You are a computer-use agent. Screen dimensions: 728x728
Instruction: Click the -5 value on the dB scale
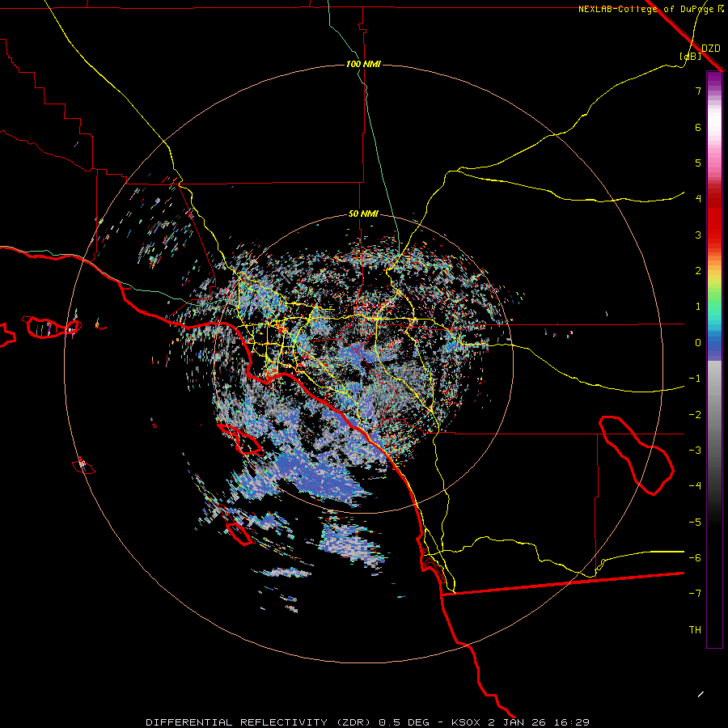click(x=695, y=523)
